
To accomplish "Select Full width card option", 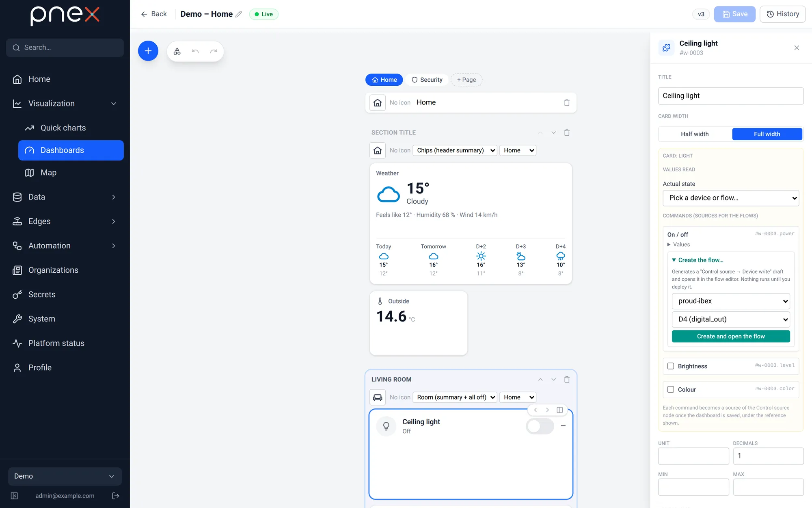I will click(767, 134).
